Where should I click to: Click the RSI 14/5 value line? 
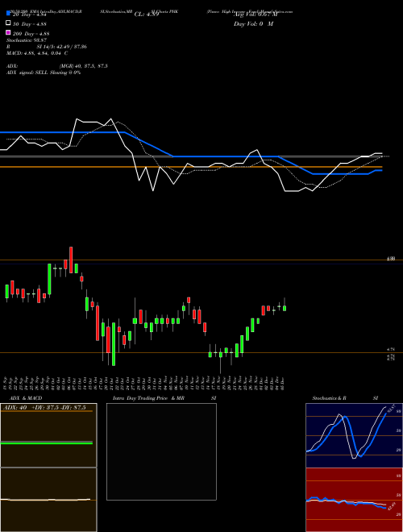point(47,47)
